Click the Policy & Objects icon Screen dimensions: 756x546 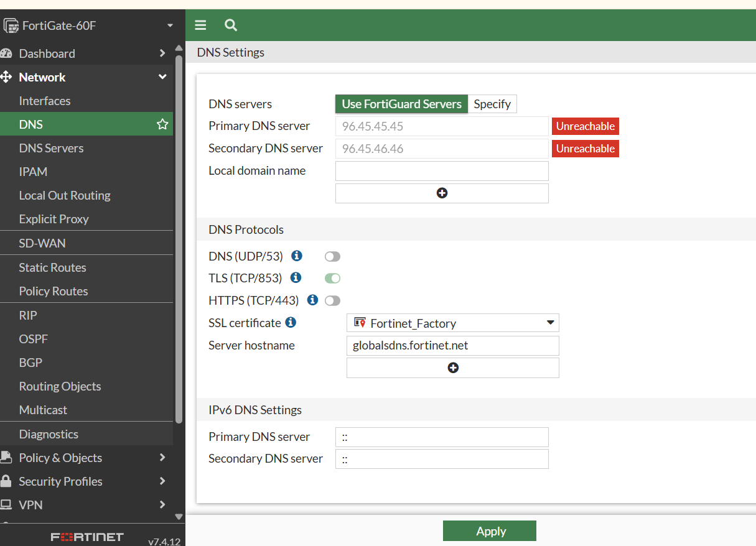6,458
